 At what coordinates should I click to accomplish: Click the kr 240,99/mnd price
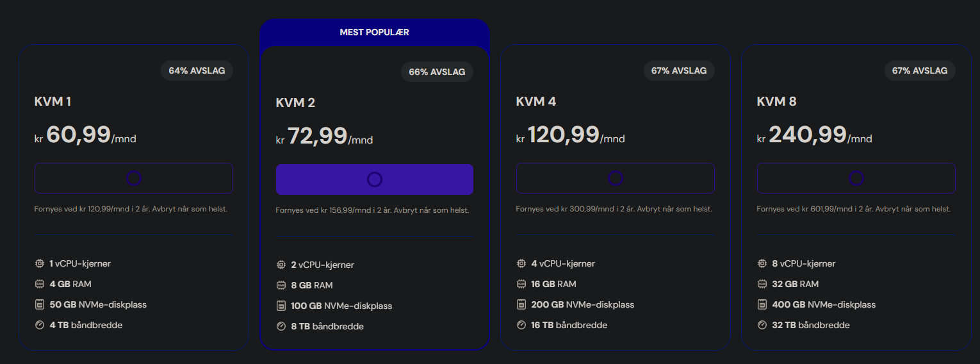coord(814,135)
